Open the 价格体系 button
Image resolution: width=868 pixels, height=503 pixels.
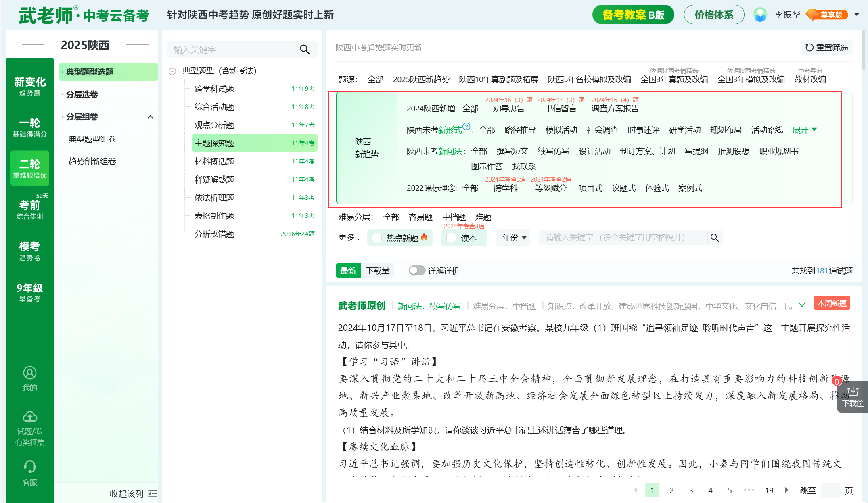click(713, 15)
